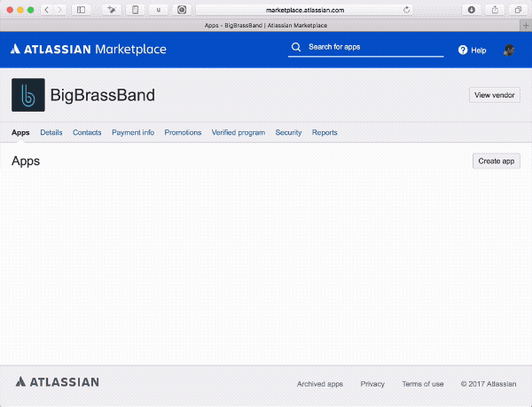Open Archived apps footer link

(x=320, y=384)
